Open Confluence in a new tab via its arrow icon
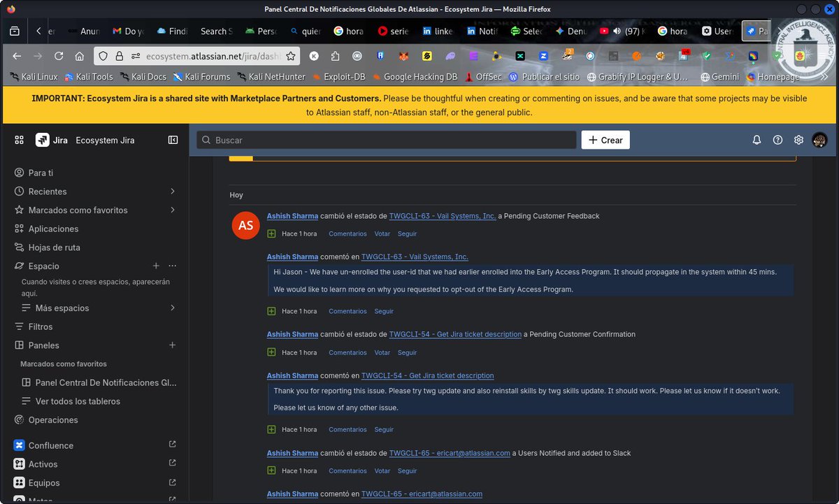The width and height of the screenshot is (839, 504). (x=173, y=445)
